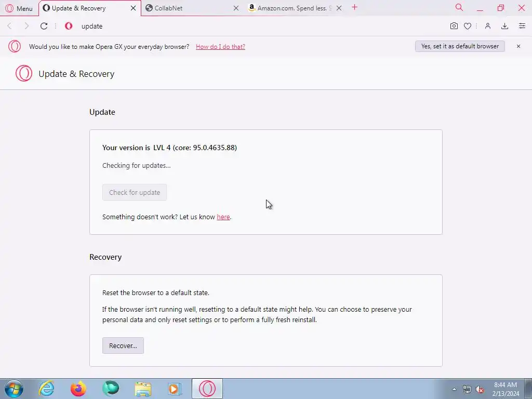
Task: Launch Internet Explorer from taskbar
Action: point(46,389)
